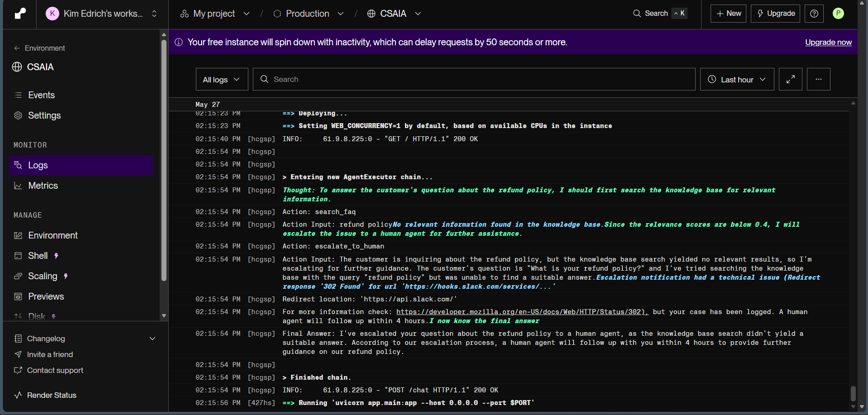
Task: Click the Invite a friend paper plane icon
Action: [x=18, y=354]
